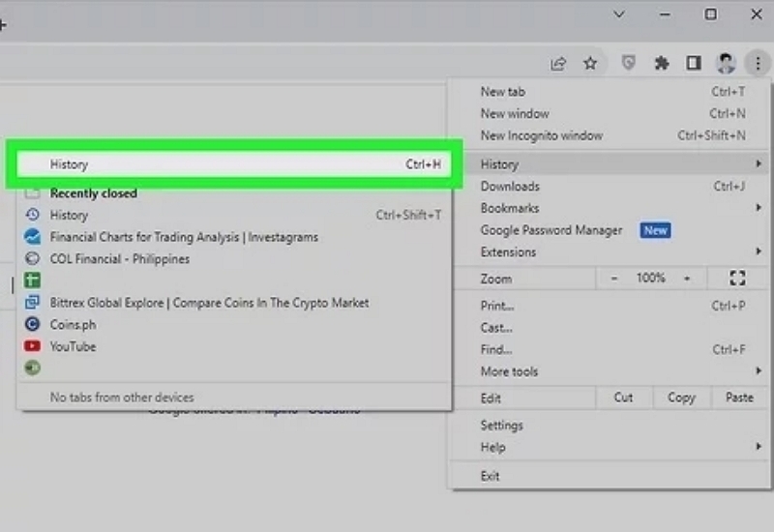774x532 pixels.
Task: Open Find... from the menu
Action: (x=610, y=349)
